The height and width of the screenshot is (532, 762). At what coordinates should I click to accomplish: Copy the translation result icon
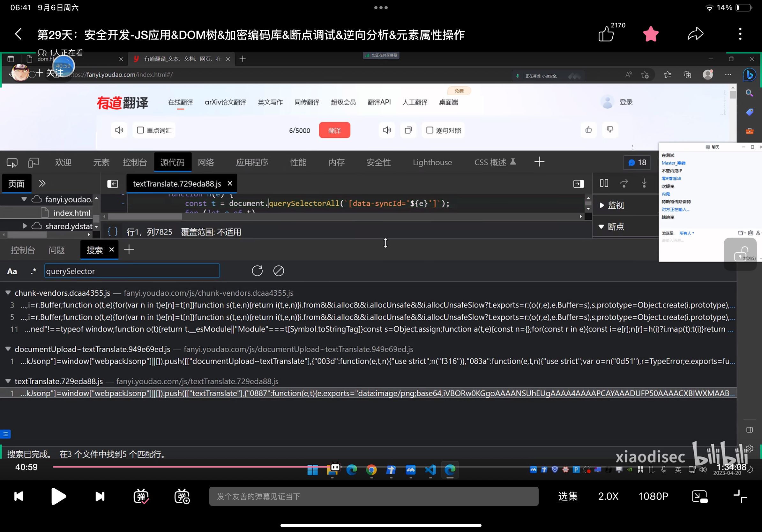(x=408, y=130)
